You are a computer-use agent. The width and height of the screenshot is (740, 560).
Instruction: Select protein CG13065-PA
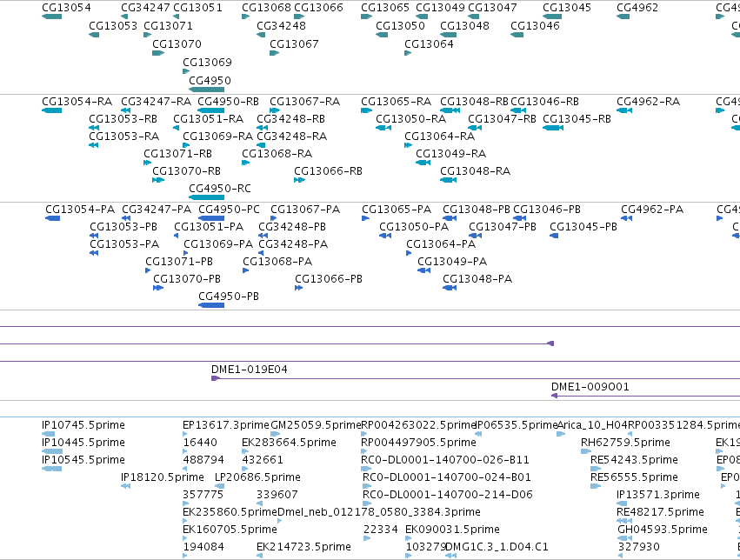[365, 218]
